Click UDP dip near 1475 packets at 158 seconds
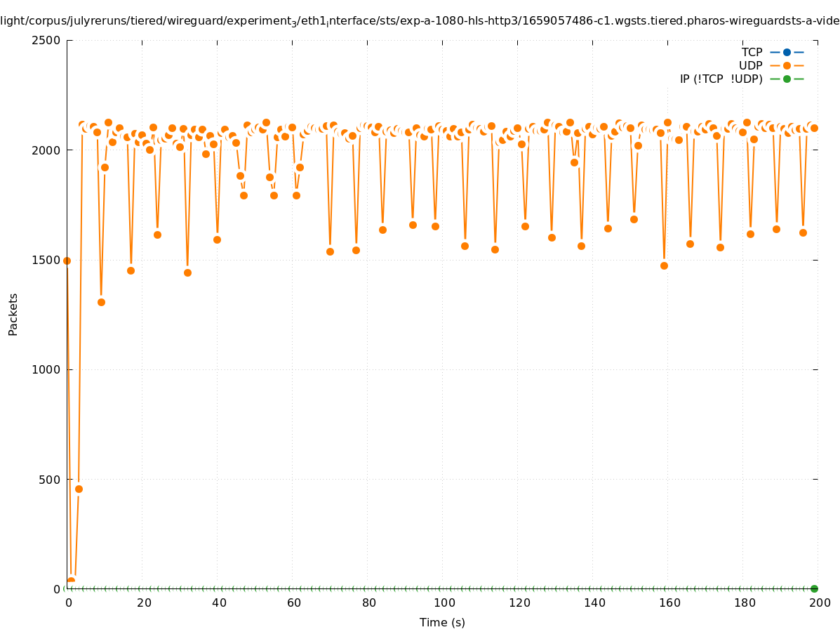840x632 pixels. (x=664, y=265)
